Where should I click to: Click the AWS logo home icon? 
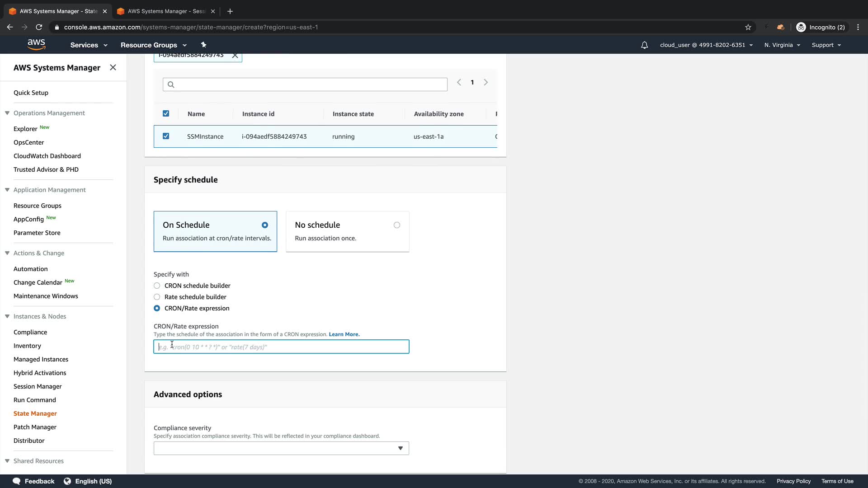tap(36, 44)
